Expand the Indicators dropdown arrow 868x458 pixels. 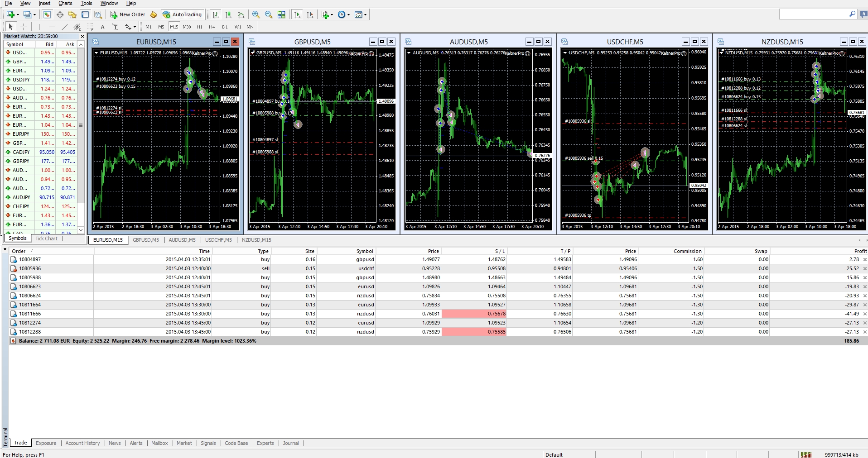pos(332,14)
